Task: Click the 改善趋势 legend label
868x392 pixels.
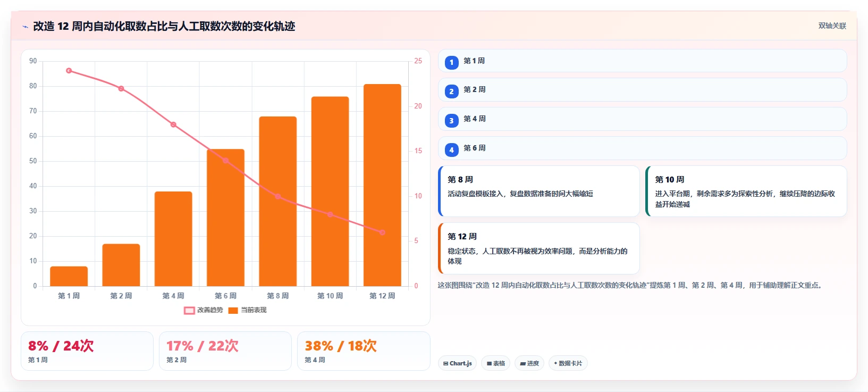Action: pos(210,310)
